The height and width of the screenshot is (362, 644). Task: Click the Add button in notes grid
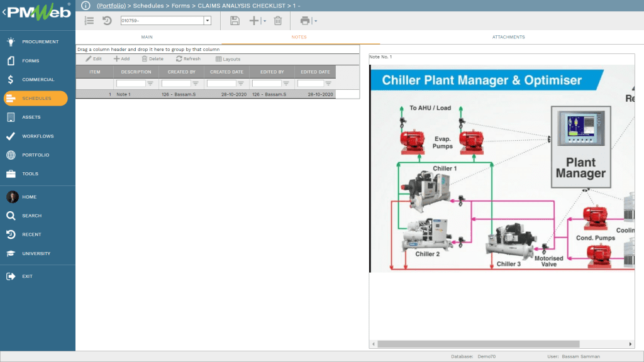click(x=121, y=58)
